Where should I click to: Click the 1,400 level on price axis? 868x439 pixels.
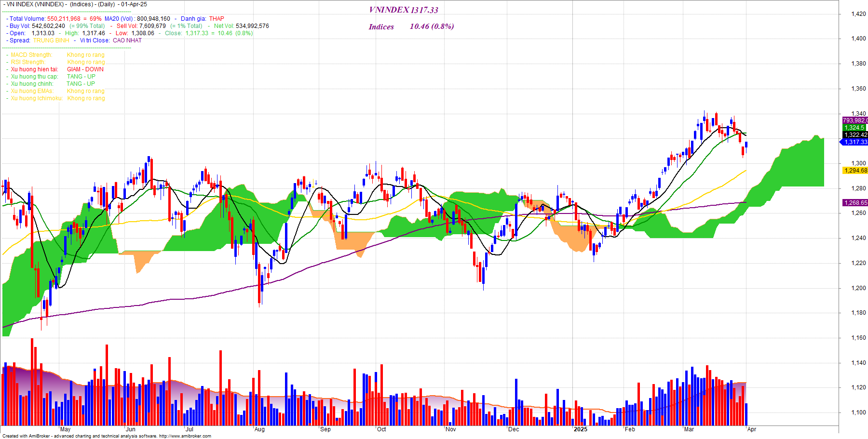click(x=858, y=39)
